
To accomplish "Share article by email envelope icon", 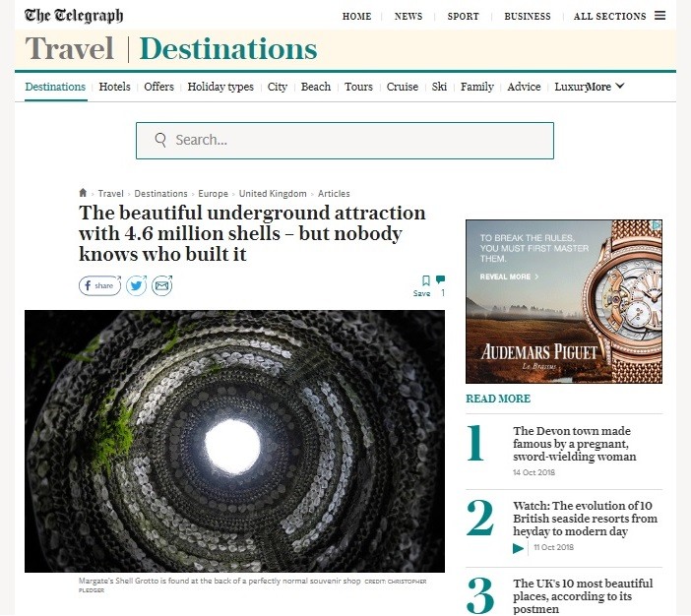I will (x=162, y=285).
